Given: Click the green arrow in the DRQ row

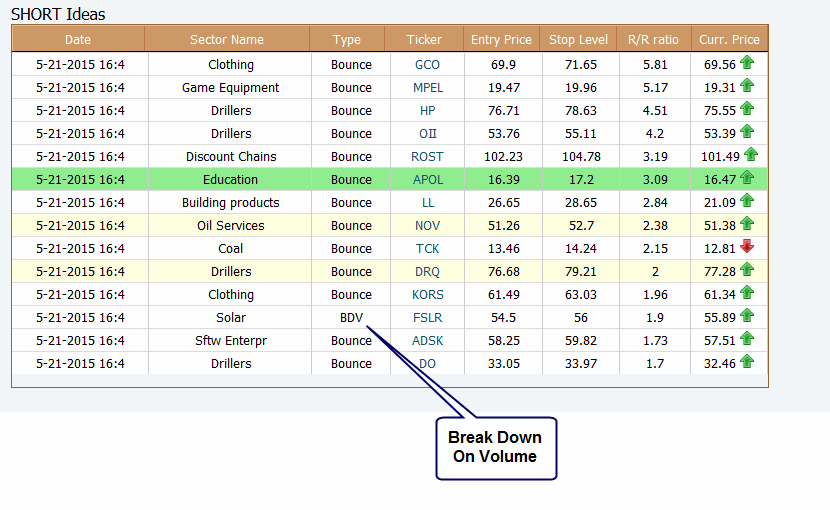Looking at the screenshot, I should click(747, 270).
